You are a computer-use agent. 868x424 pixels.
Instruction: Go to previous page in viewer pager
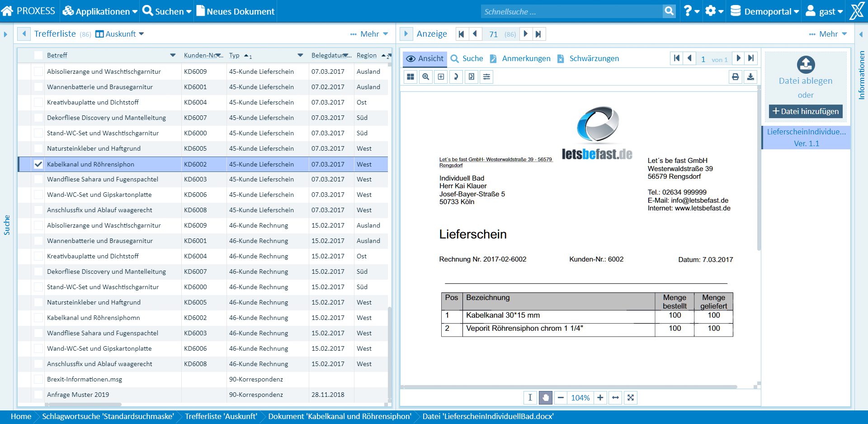tap(689, 58)
